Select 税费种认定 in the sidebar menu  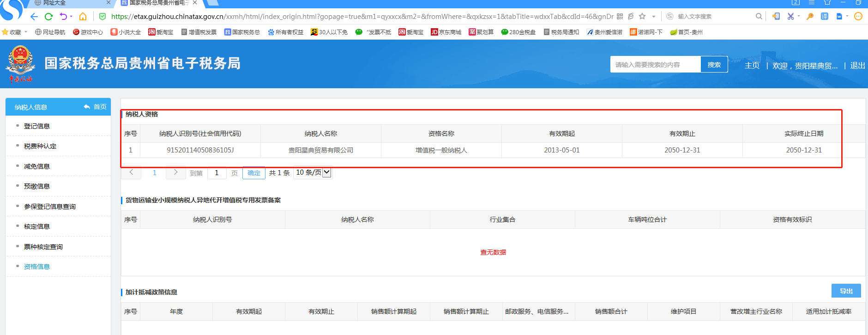click(x=40, y=146)
